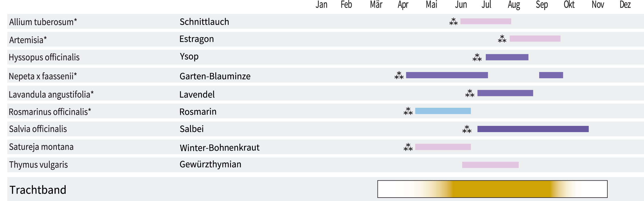644x201 pixels.
Task: Select the long purple Salbei bloom bar
Action: click(533, 129)
